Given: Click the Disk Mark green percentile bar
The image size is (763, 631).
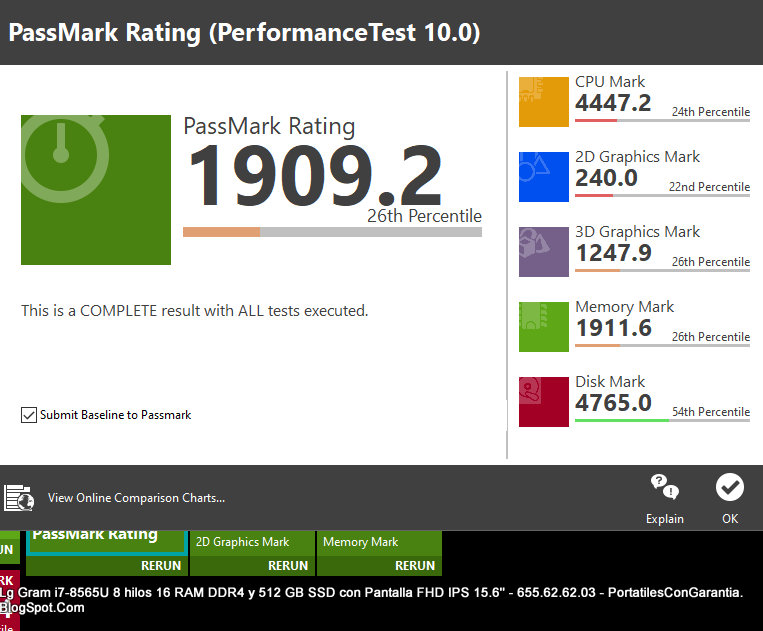Looking at the screenshot, I should pos(662,420).
